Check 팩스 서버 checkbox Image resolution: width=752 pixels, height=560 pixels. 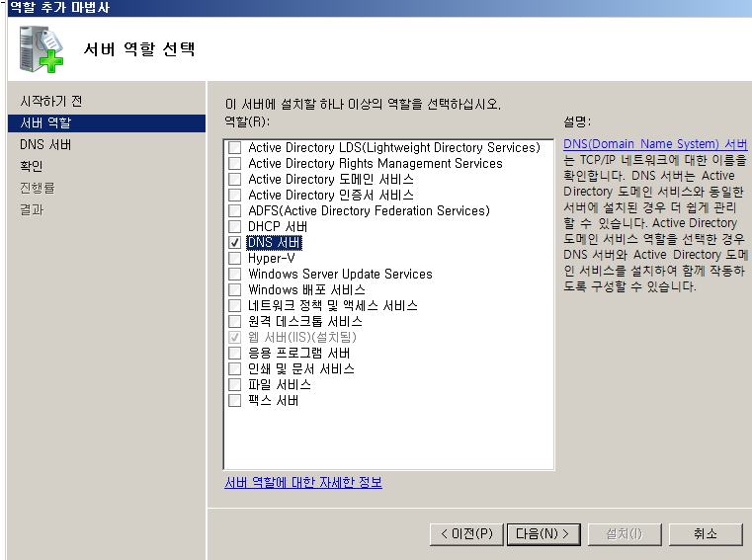[x=234, y=400]
